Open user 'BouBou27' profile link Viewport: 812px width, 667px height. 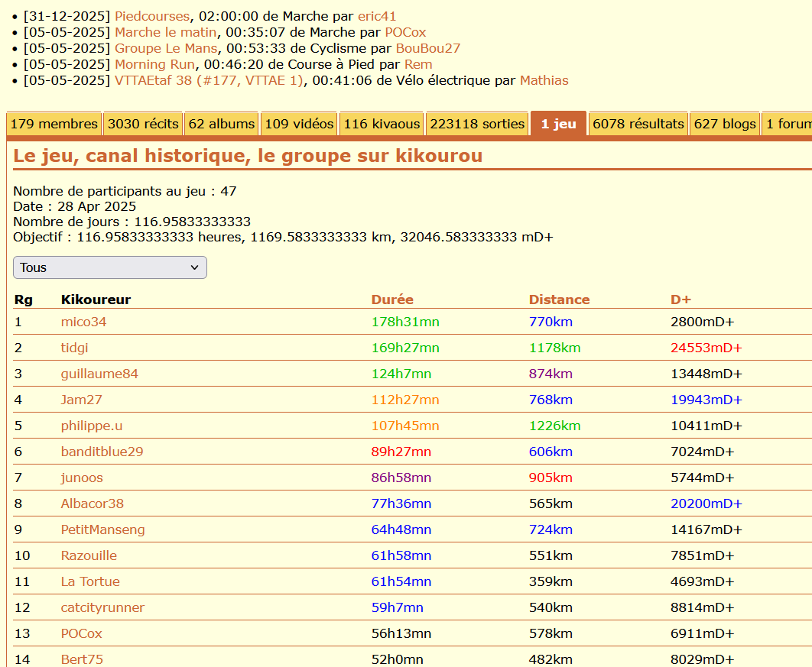tap(427, 48)
